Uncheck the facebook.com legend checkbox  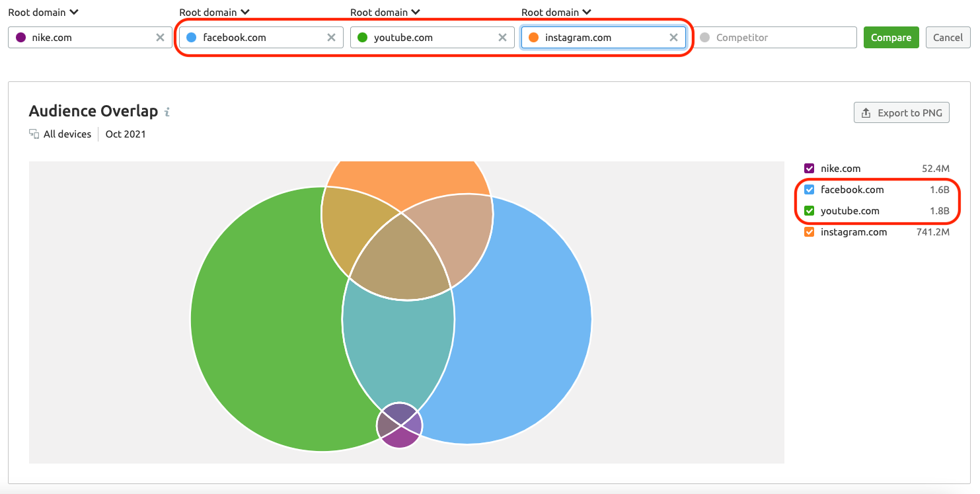[810, 190]
